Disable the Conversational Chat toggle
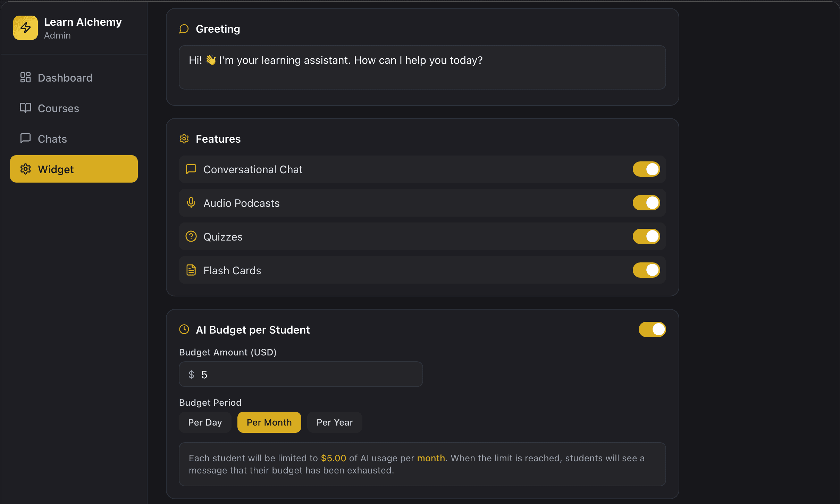Screen dimensions: 840x504 pyautogui.click(x=646, y=169)
